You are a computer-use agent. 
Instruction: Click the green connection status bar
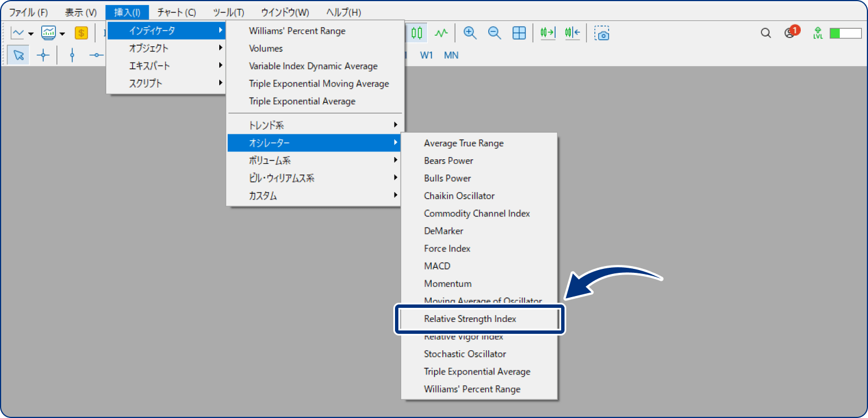[845, 33]
